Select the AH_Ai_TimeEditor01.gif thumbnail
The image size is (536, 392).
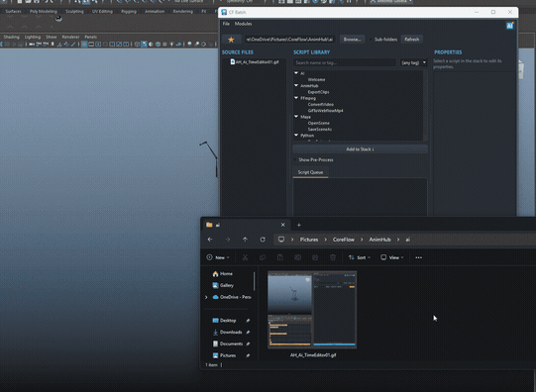click(x=312, y=311)
